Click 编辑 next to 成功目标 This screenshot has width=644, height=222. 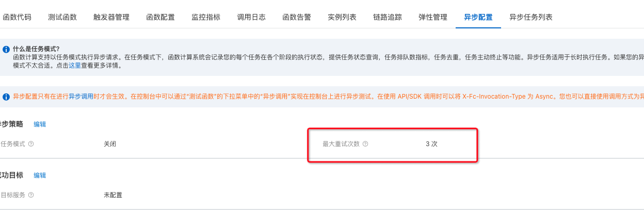point(40,176)
